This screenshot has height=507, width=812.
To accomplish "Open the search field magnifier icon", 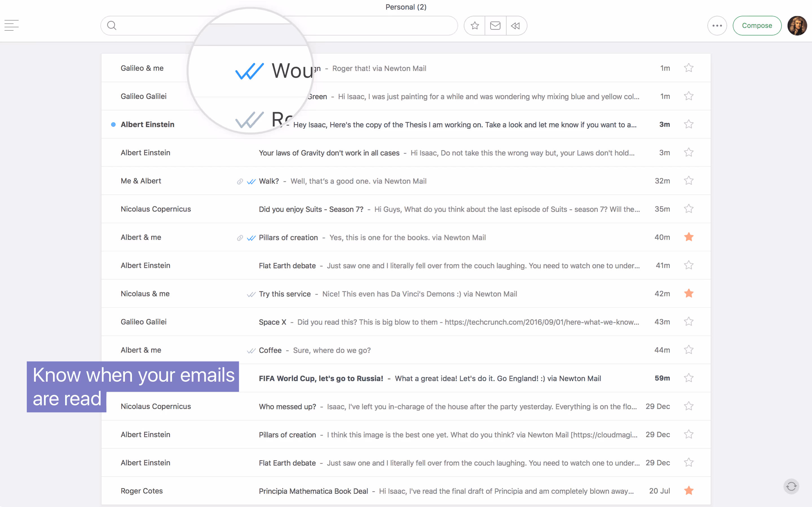I will [111, 25].
